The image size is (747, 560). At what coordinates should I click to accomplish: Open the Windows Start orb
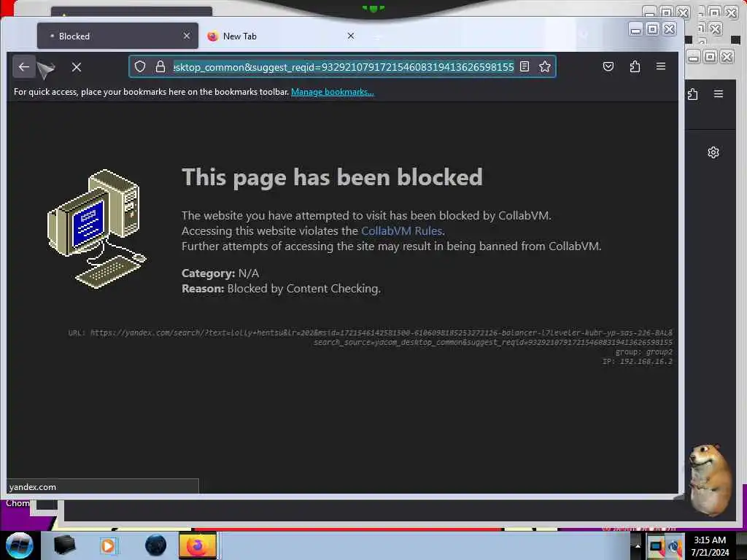point(20,545)
